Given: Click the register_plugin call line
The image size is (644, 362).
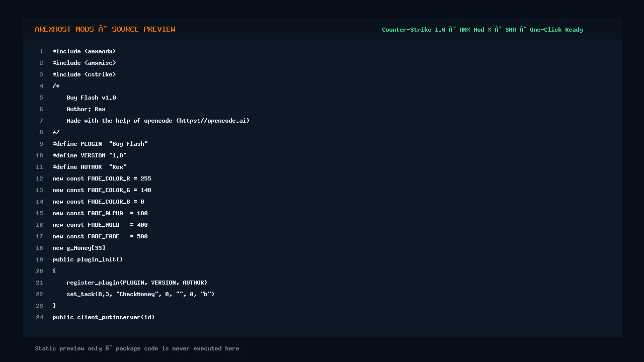Looking at the screenshot, I should (137, 283).
